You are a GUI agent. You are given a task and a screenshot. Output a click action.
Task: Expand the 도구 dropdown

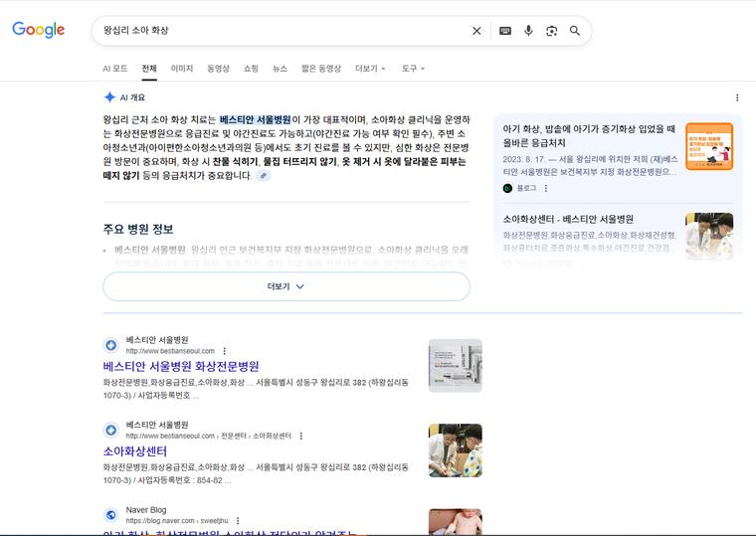pos(413,69)
